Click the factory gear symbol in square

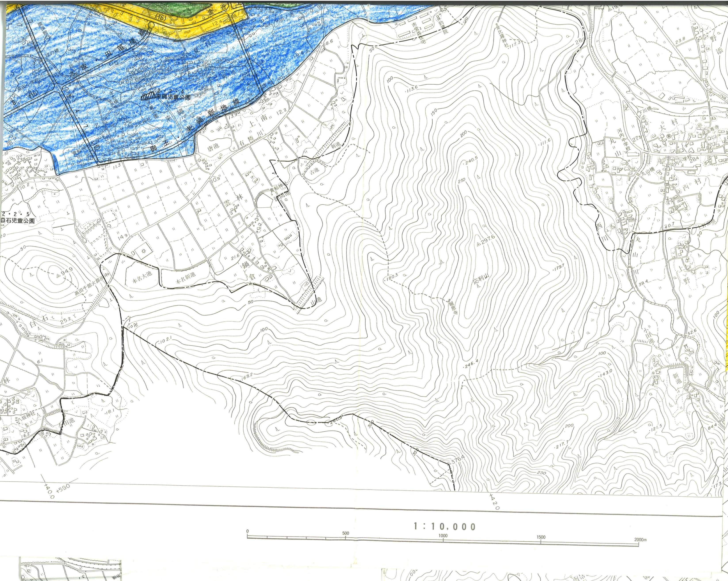[x=143, y=251]
